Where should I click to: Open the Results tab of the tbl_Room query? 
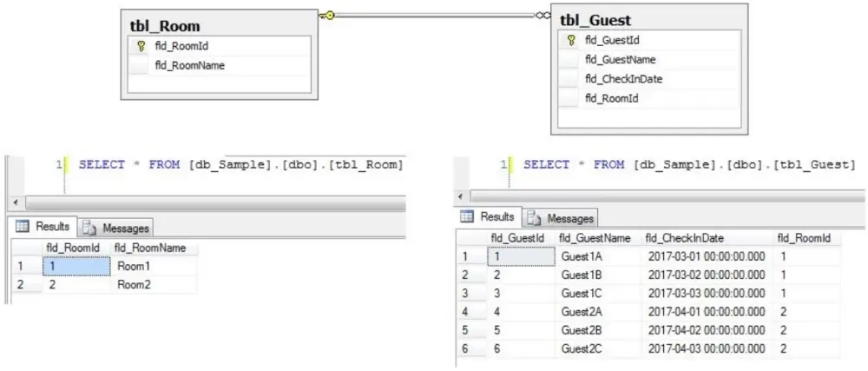(x=43, y=227)
